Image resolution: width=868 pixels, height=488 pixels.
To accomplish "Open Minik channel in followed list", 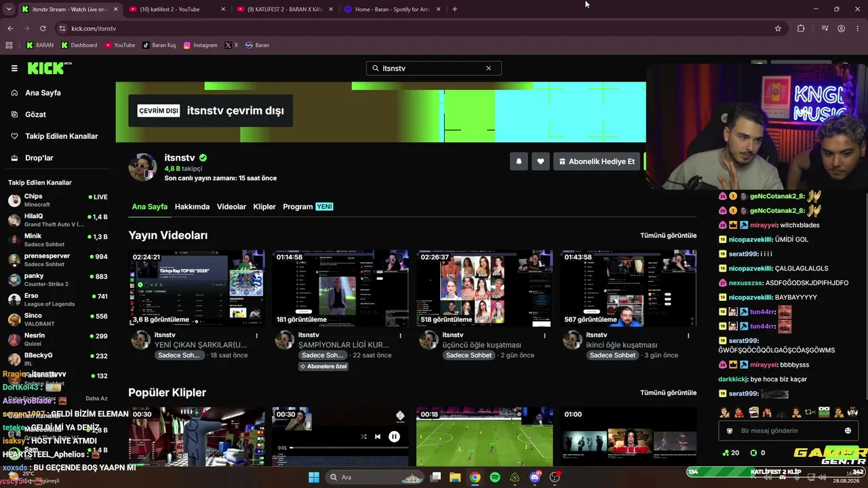I will (58, 240).
